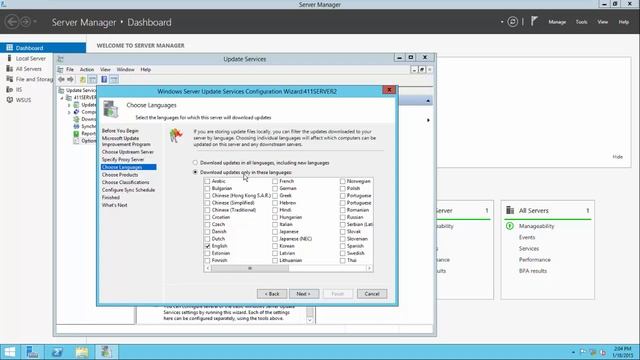Uncheck the English language checkbox
Screen dimensions: 640x360
tap(207, 246)
